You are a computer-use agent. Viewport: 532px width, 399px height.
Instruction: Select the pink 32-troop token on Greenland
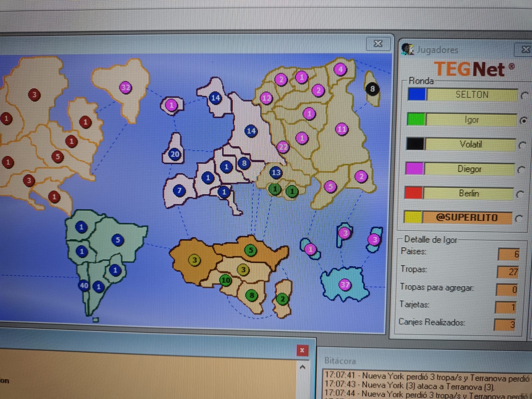point(125,87)
